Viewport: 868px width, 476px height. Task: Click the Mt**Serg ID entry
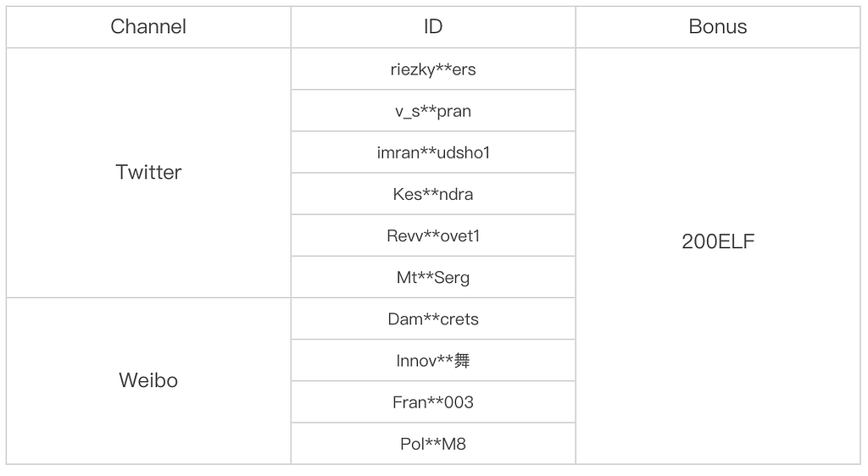coord(433,277)
